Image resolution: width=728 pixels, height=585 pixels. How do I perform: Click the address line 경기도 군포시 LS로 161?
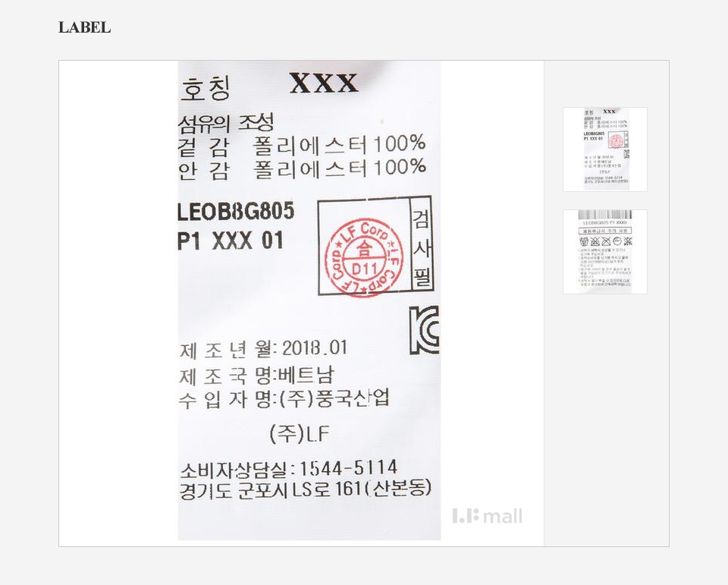click(x=306, y=489)
